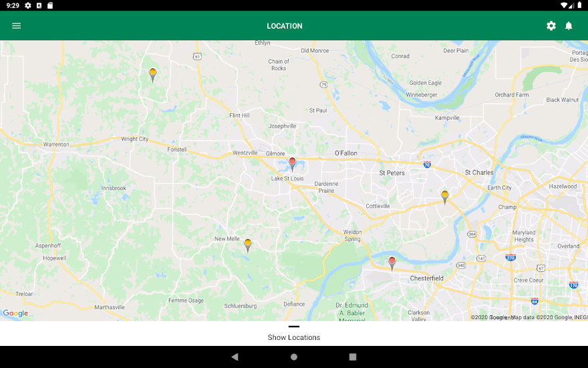This screenshot has height=368, width=588.
Task: Select the red pin at Lake St Louis
Action: [x=292, y=163]
